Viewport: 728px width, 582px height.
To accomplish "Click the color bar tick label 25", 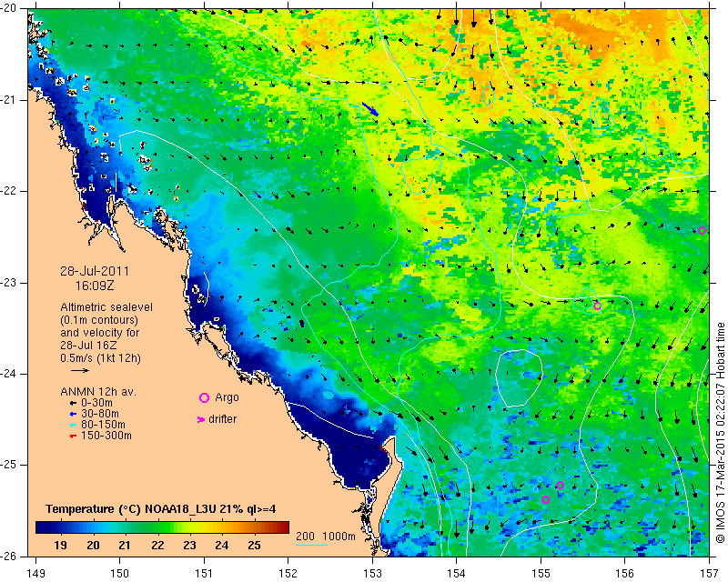I will (254, 546).
